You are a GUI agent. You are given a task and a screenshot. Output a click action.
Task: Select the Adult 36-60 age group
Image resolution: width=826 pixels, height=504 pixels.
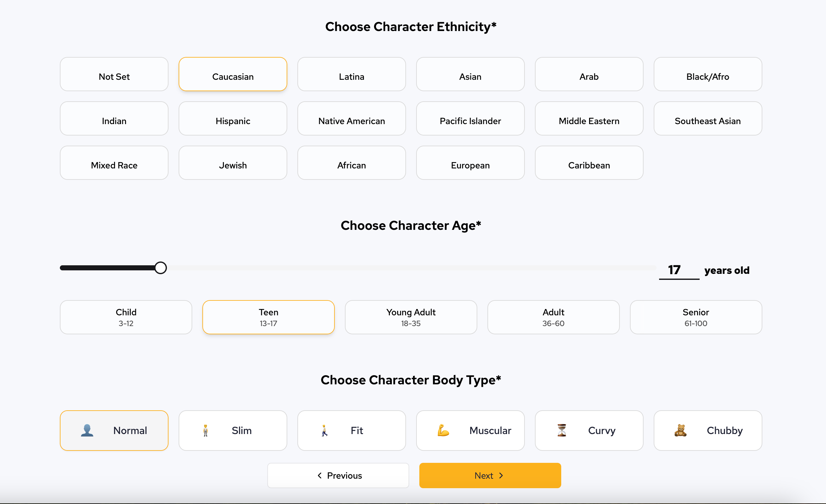pyautogui.click(x=553, y=317)
